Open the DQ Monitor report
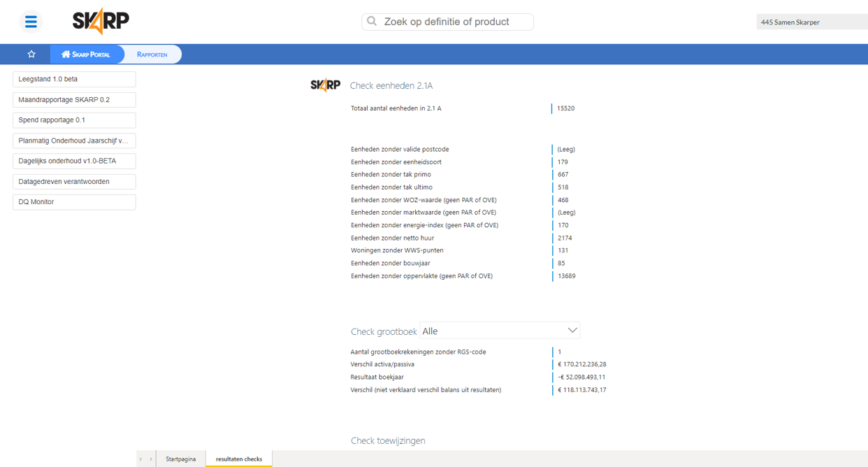 74,202
